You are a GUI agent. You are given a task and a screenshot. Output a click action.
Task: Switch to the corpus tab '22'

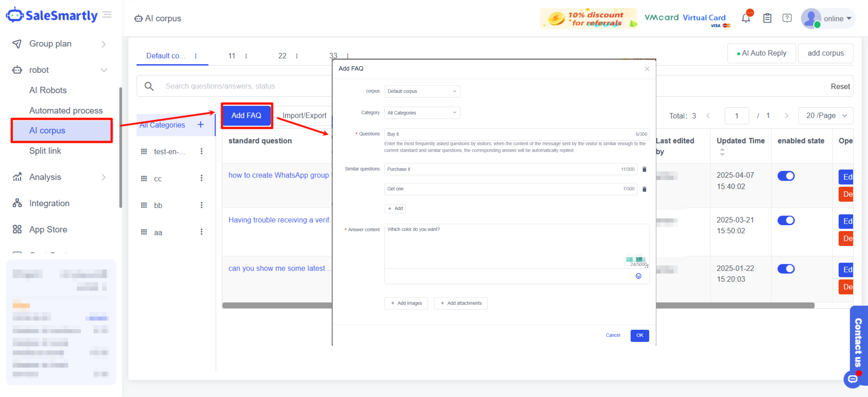pos(282,56)
